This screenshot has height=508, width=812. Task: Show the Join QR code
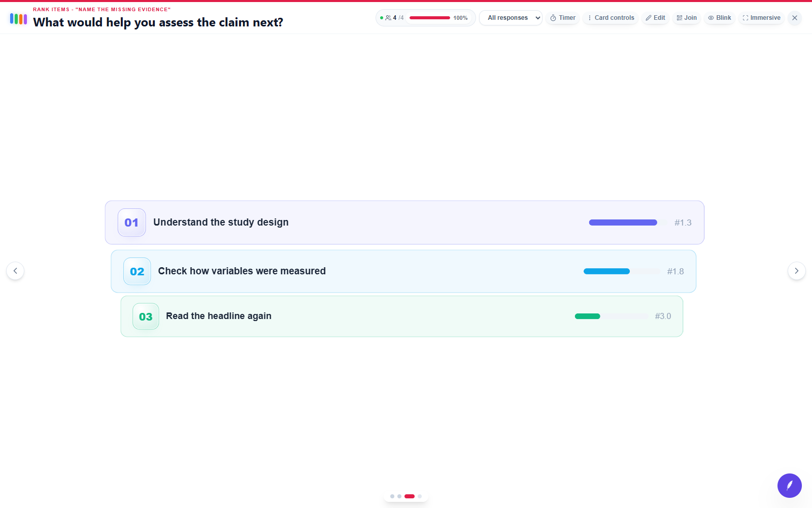[x=687, y=18]
